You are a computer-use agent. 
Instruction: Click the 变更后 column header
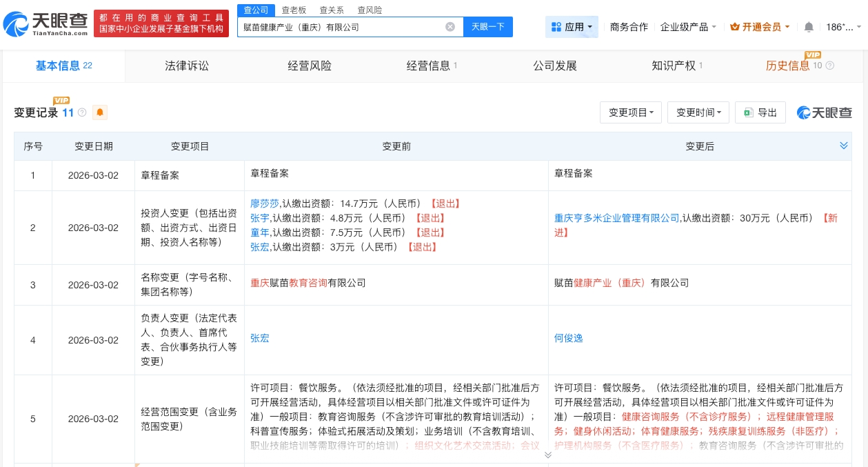tap(700, 146)
